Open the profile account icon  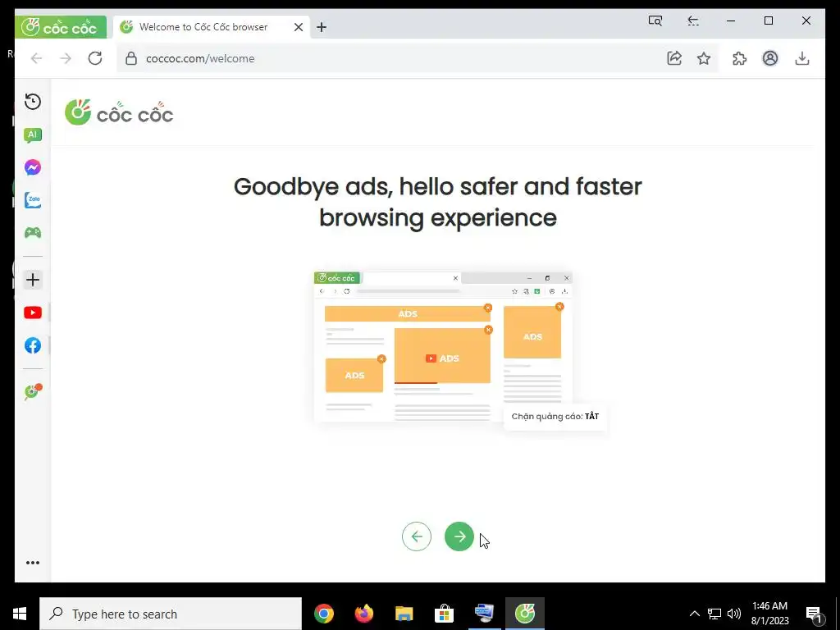pos(770,58)
